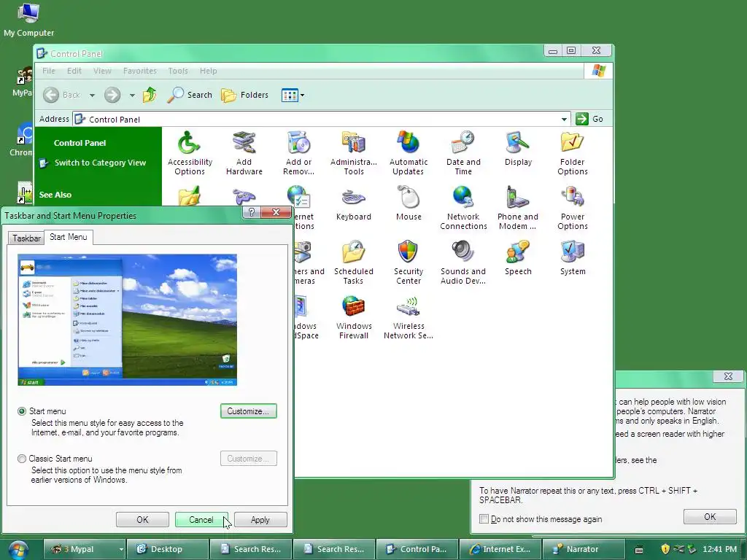Open the Favorites menu
Image resolution: width=747 pixels, height=560 pixels.
click(x=139, y=71)
